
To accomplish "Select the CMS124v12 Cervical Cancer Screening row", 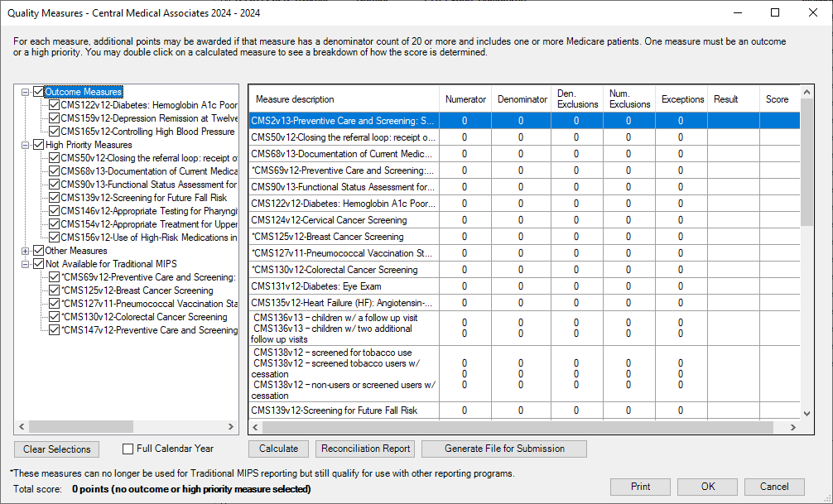I will pyautogui.click(x=344, y=220).
